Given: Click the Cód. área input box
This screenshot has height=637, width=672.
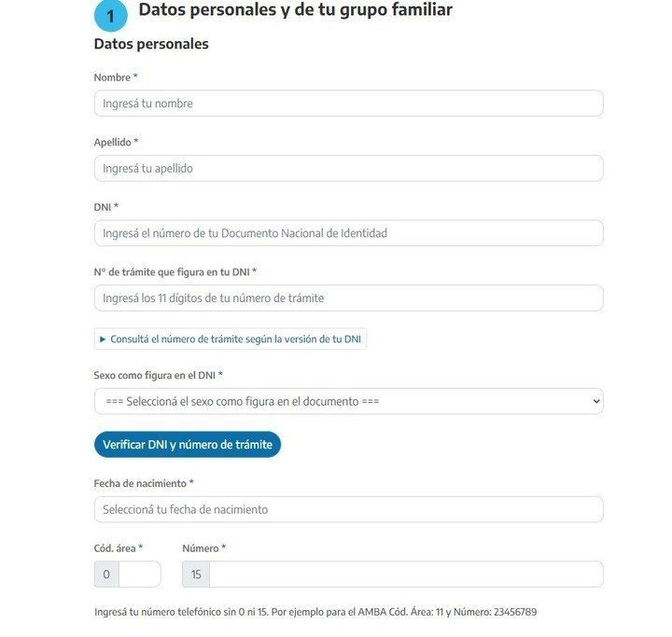Looking at the screenshot, I should pos(139,575).
